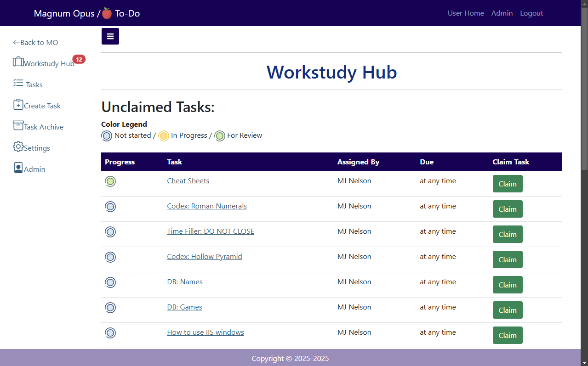Toggle the hamburger menu button
The height and width of the screenshot is (366, 588).
coord(110,36)
